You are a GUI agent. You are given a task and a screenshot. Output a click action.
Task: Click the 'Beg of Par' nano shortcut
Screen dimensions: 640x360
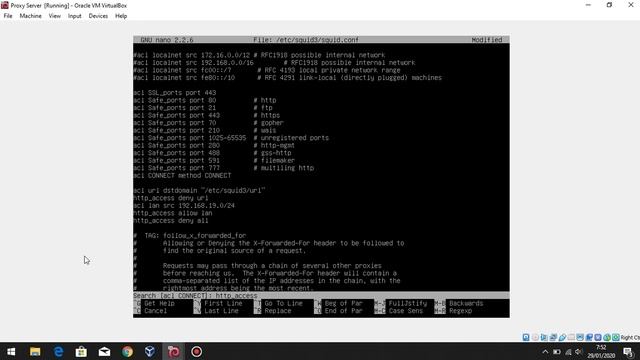point(343,303)
